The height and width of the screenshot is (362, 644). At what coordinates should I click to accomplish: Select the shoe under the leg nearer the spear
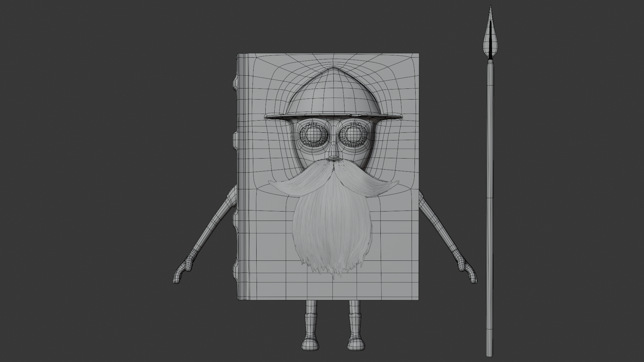tap(356, 344)
